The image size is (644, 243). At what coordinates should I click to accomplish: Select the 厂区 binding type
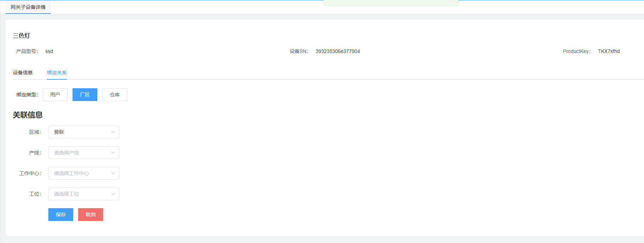coord(85,95)
